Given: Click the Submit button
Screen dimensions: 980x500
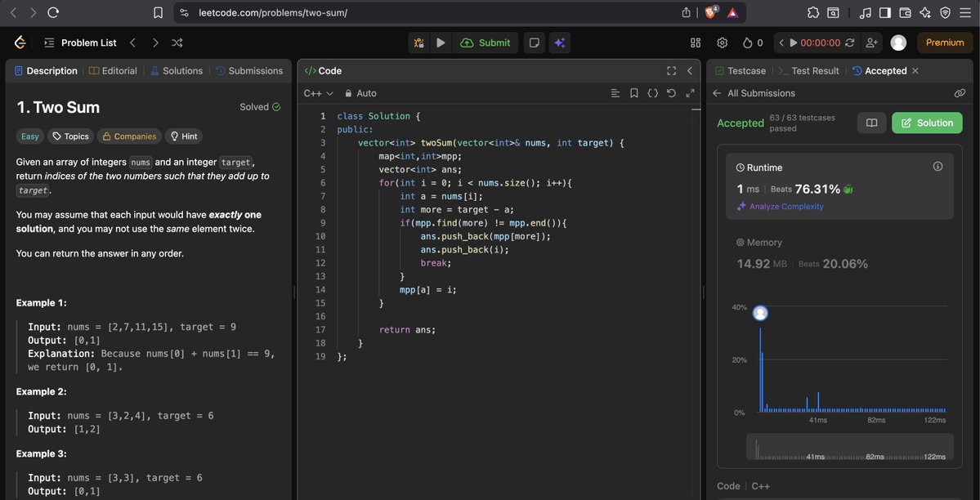Looking at the screenshot, I should tap(486, 42).
